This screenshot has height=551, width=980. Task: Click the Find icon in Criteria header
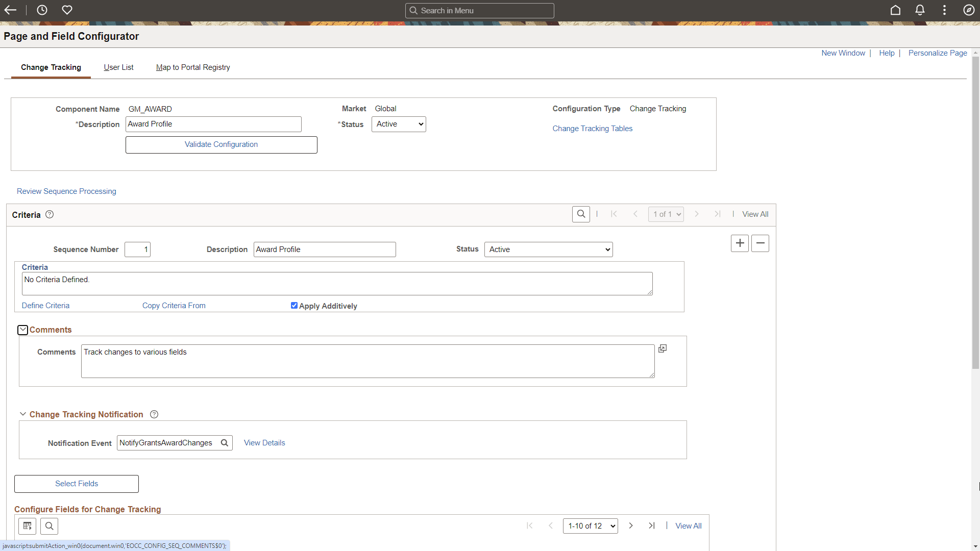pyautogui.click(x=581, y=214)
